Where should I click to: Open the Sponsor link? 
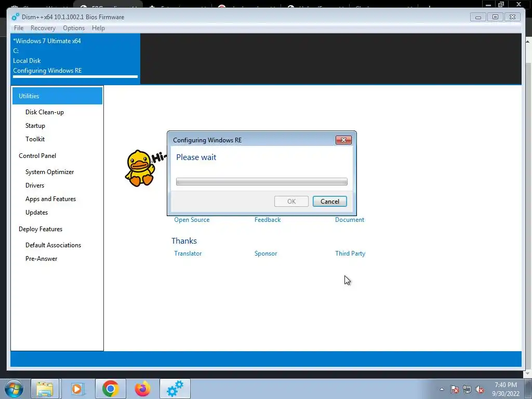(x=265, y=254)
